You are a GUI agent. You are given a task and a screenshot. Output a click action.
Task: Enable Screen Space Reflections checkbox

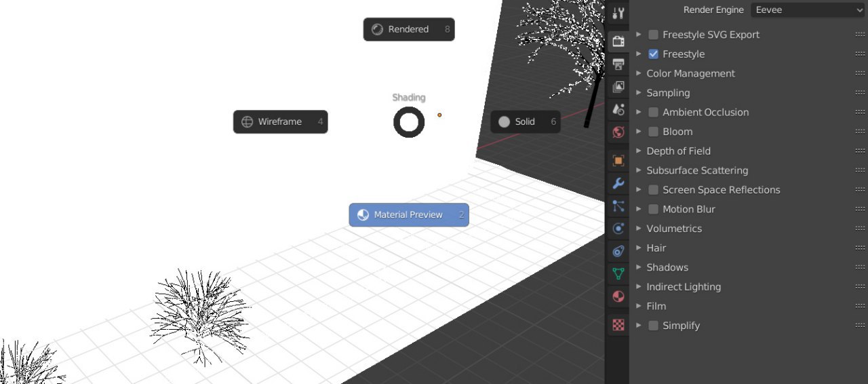653,190
